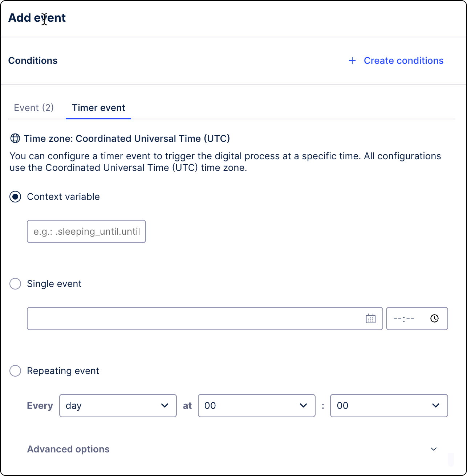This screenshot has width=467, height=476.
Task: Open the clock picker for single event time
Action: click(x=434, y=319)
